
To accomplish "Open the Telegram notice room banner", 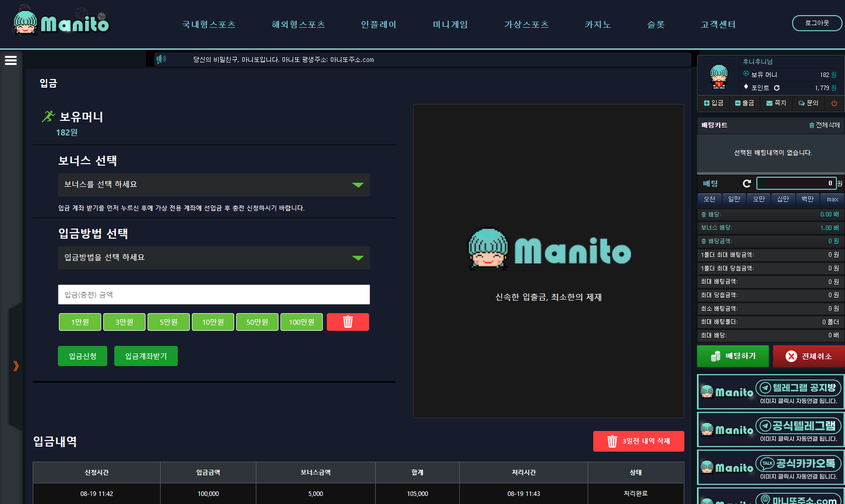I will [x=770, y=392].
